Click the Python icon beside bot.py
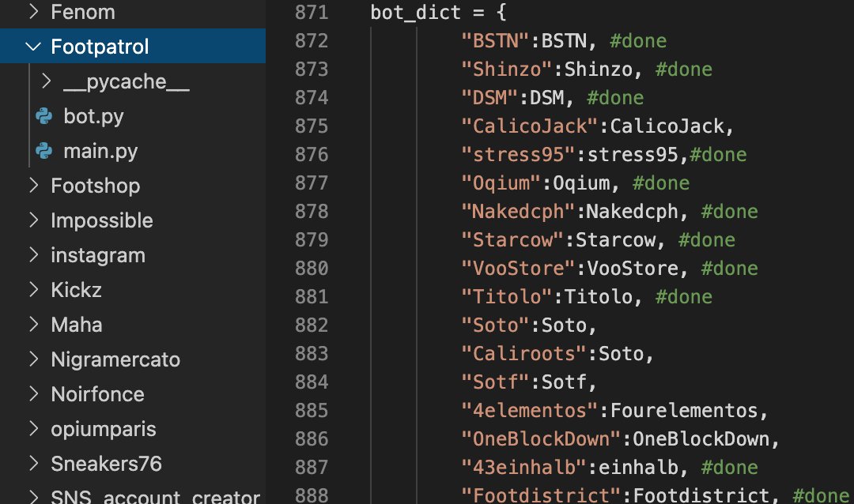 click(x=44, y=116)
